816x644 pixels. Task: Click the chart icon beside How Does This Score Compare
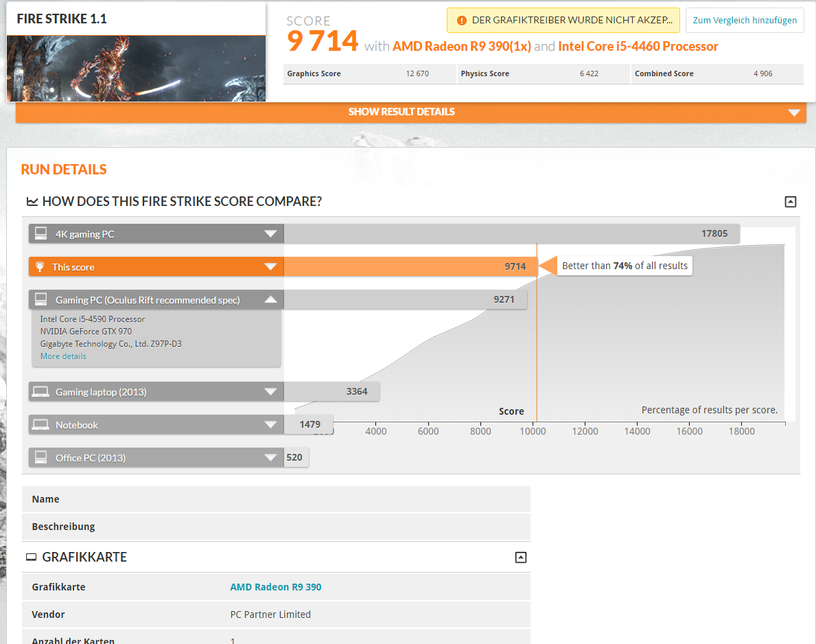pyautogui.click(x=32, y=201)
